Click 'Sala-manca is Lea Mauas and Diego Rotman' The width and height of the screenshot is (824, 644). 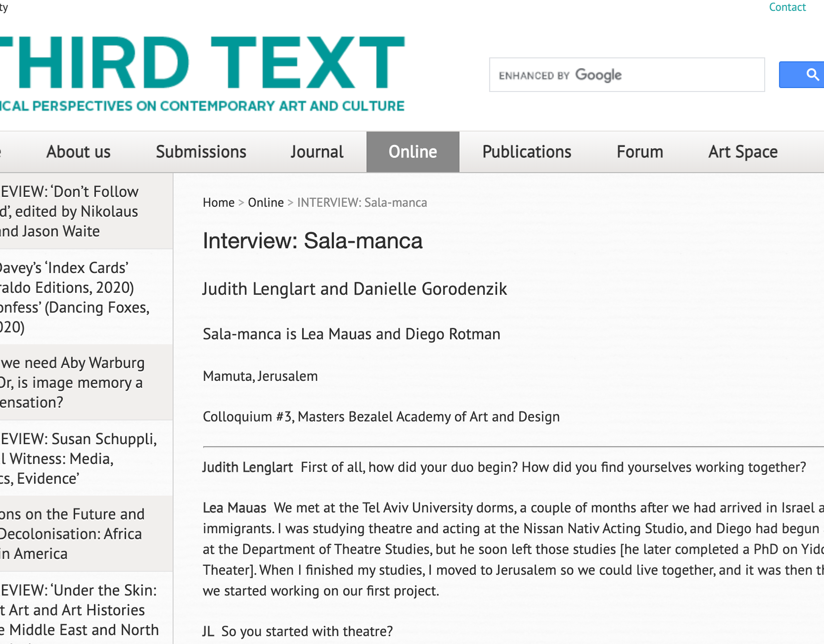click(351, 334)
